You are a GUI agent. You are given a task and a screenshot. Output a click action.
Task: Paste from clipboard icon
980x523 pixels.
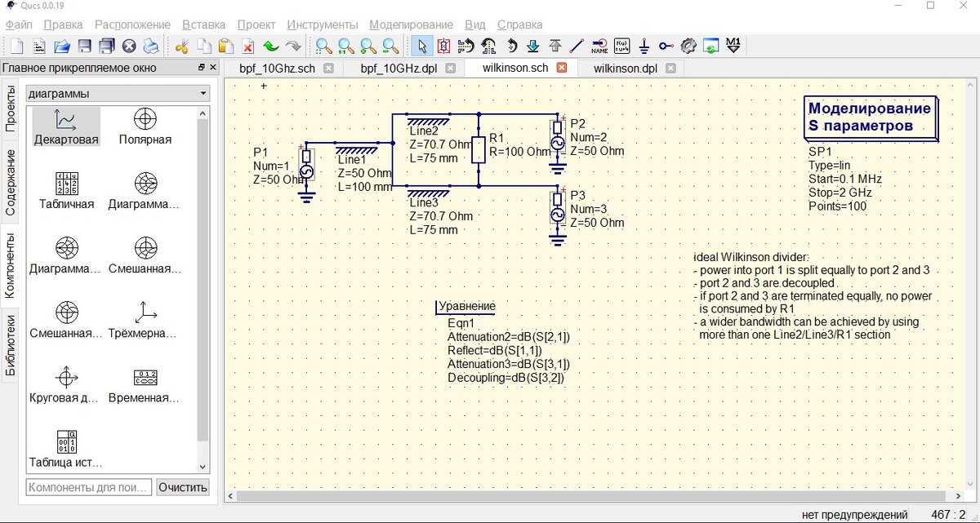click(x=226, y=46)
